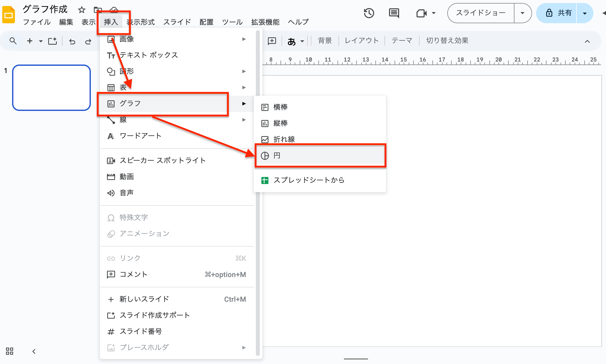Screen dimensions: 606x364
Task: Redo the last action
Action: (x=88, y=41)
